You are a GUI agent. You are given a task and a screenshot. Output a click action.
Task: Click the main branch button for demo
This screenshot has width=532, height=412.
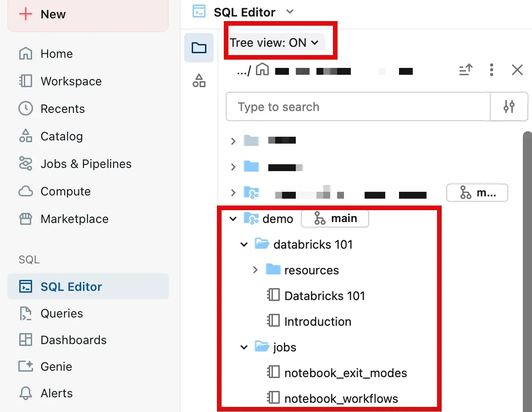[x=335, y=218]
